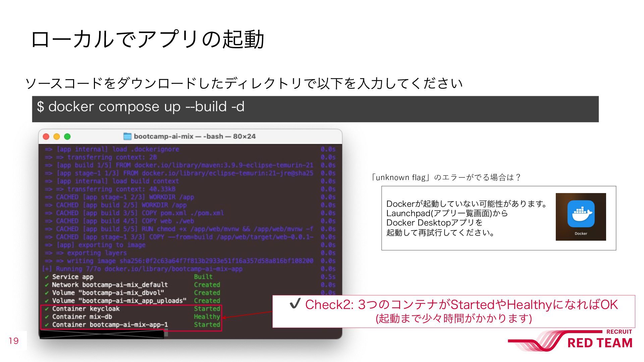Click the '0.5s' timing on Service app row
The height and width of the screenshot is (362, 644).
pos(328,277)
